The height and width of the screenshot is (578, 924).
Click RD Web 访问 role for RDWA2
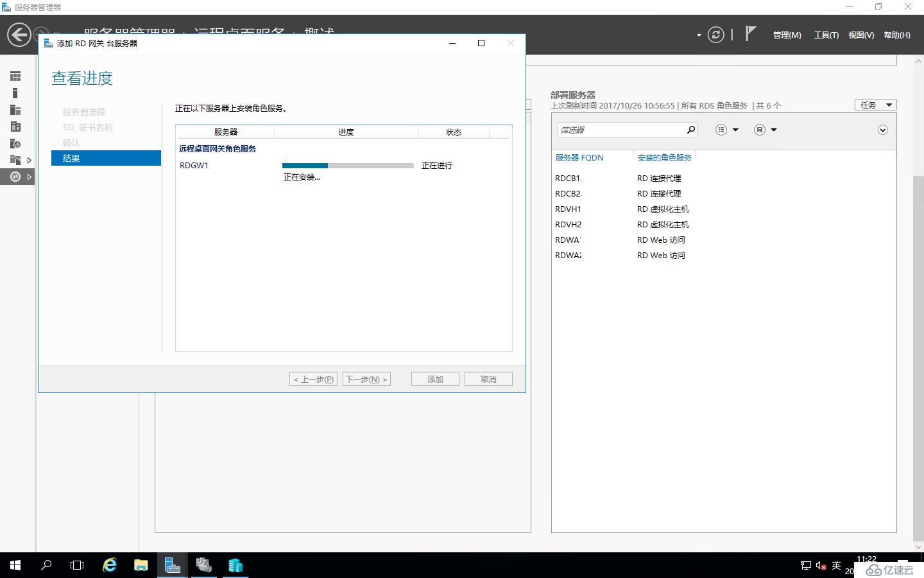click(x=661, y=255)
